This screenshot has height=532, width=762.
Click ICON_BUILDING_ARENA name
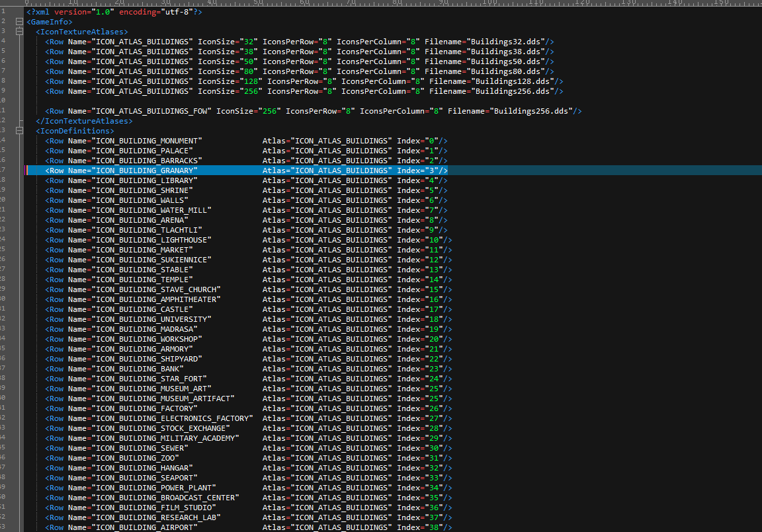(x=140, y=220)
